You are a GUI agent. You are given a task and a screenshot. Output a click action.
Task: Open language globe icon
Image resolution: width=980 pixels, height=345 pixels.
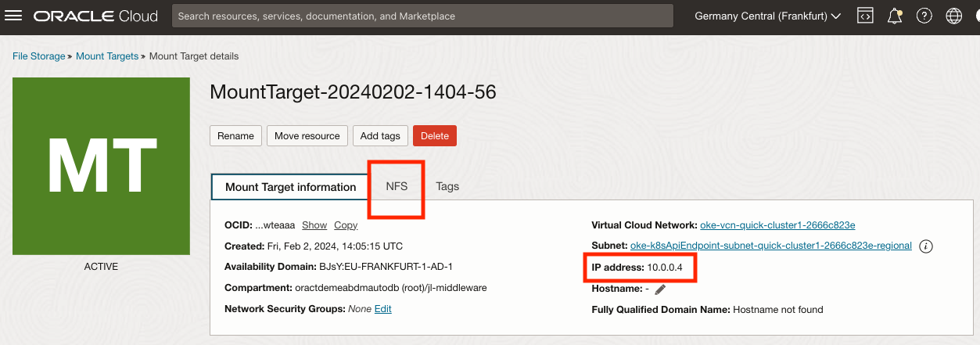pos(953,16)
